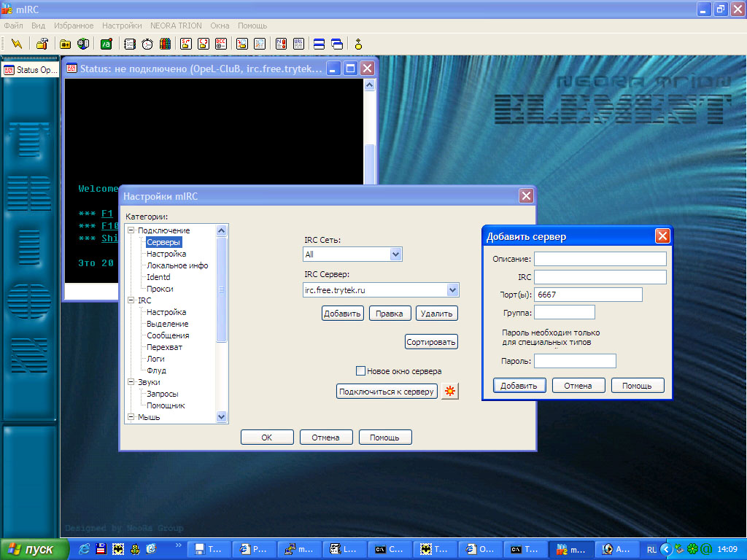Screen dimensions: 747x560
Task: Click Помощь in the Добавить сервер dialog
Action: [637, 386]
